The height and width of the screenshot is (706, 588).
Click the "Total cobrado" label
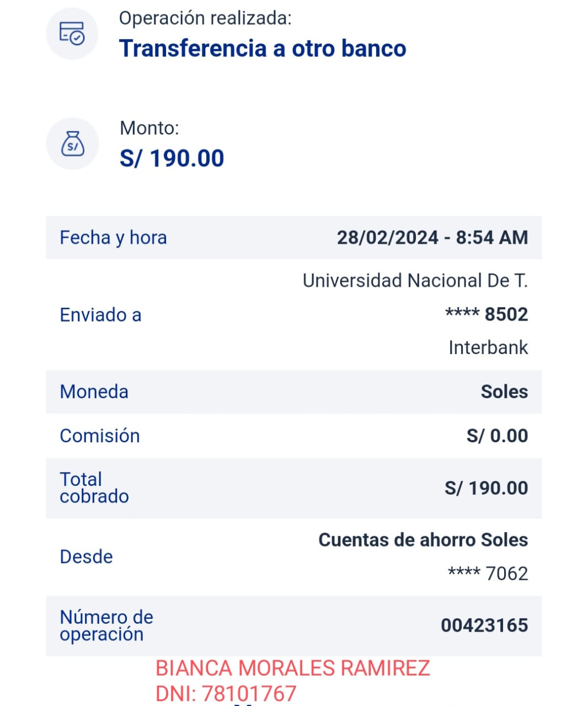(94, 488)
